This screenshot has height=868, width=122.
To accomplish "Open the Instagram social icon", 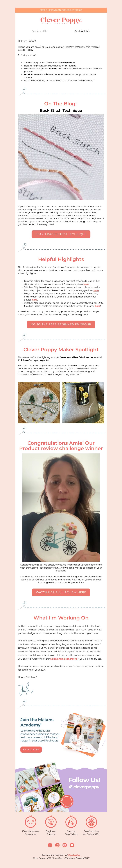I will coord(57,845).
